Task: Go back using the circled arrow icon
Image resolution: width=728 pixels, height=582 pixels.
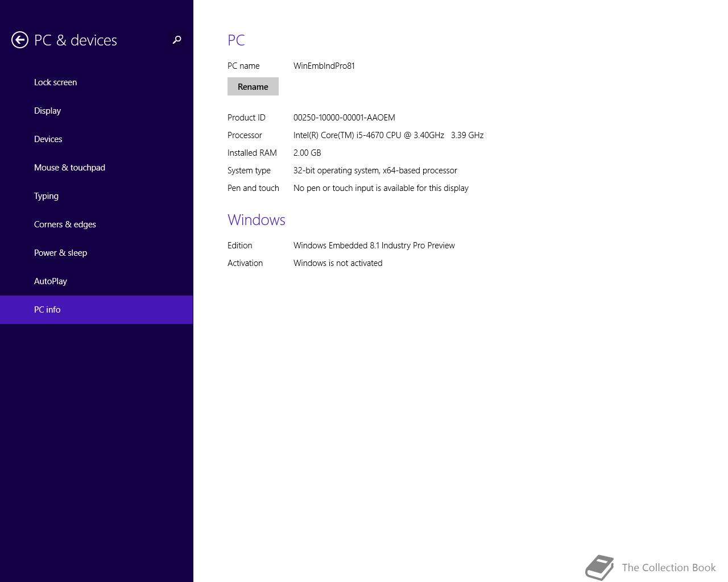Action: [20, 40]
